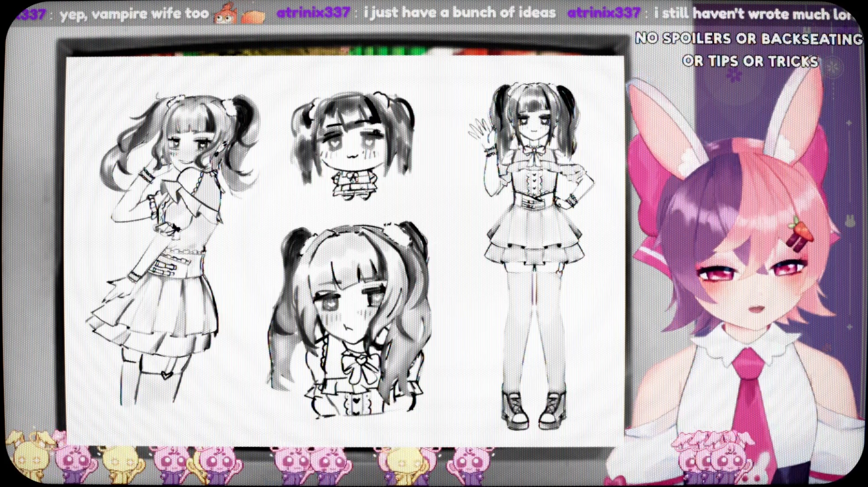Click the 'OR TIPS OR TRICKS' text line

pos(750,61)
